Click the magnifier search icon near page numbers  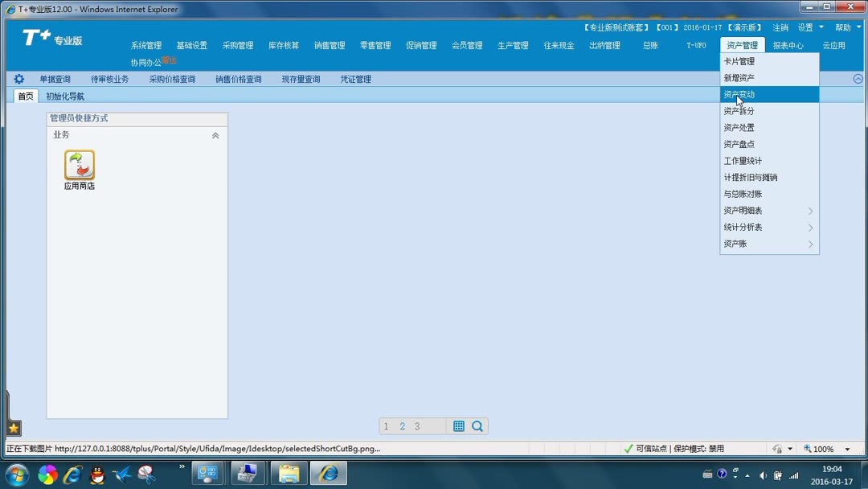[477, 425]
